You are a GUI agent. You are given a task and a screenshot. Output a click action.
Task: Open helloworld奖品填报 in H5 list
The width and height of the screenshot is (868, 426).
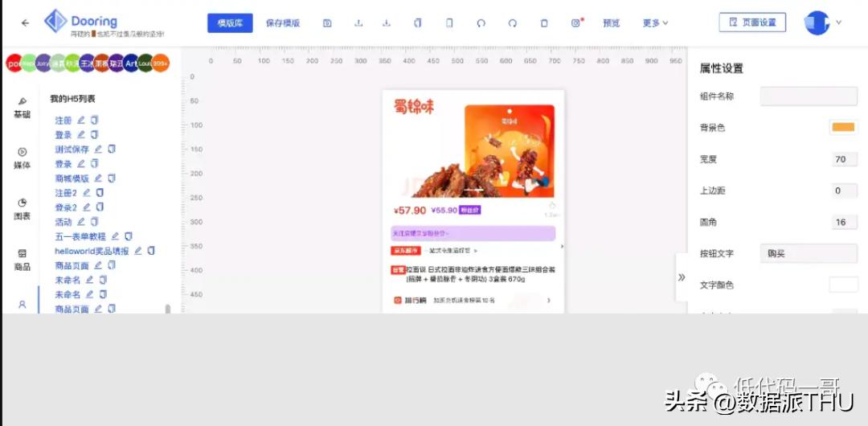click(x=92, y=251)
